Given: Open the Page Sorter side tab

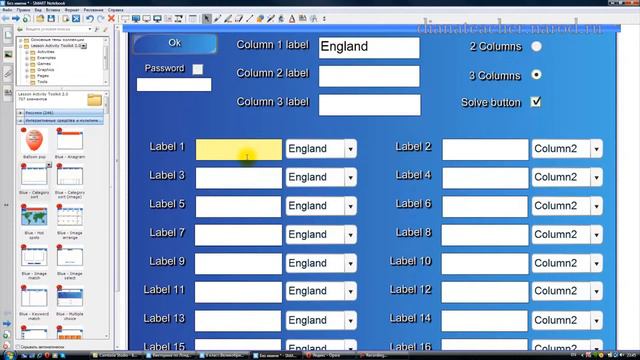Looking at the screenshot, I should click(8, 36).
